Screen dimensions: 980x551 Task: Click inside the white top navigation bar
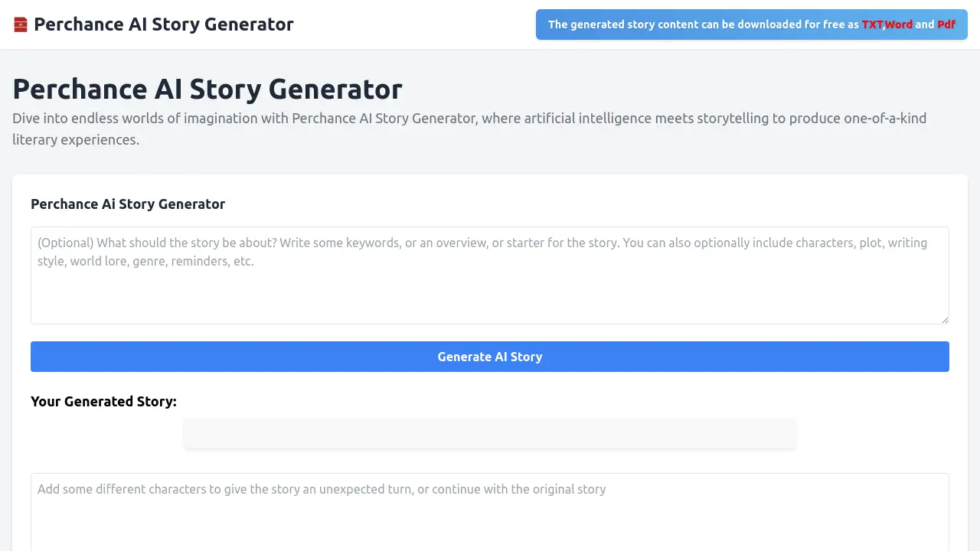(x=421, y=24)
